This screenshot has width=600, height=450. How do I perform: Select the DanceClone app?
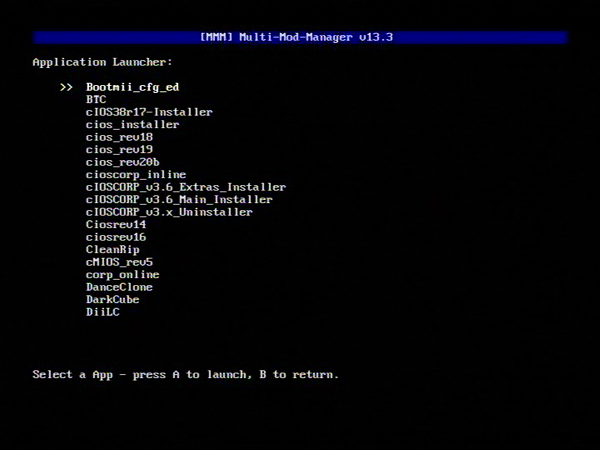[119, 287]
